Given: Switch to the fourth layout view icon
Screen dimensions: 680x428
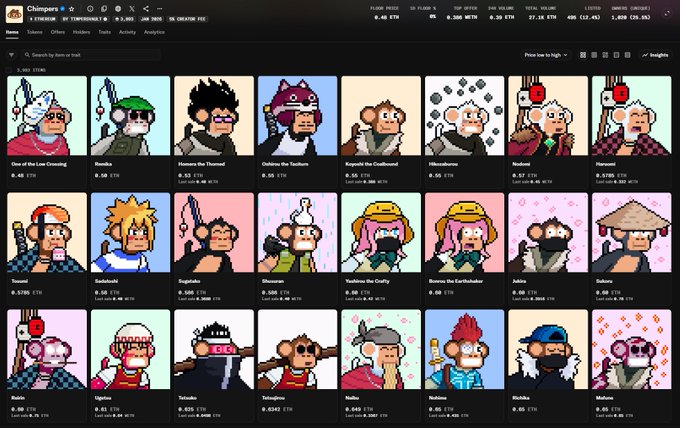Looking at the screenshot, I should (616, 55).
